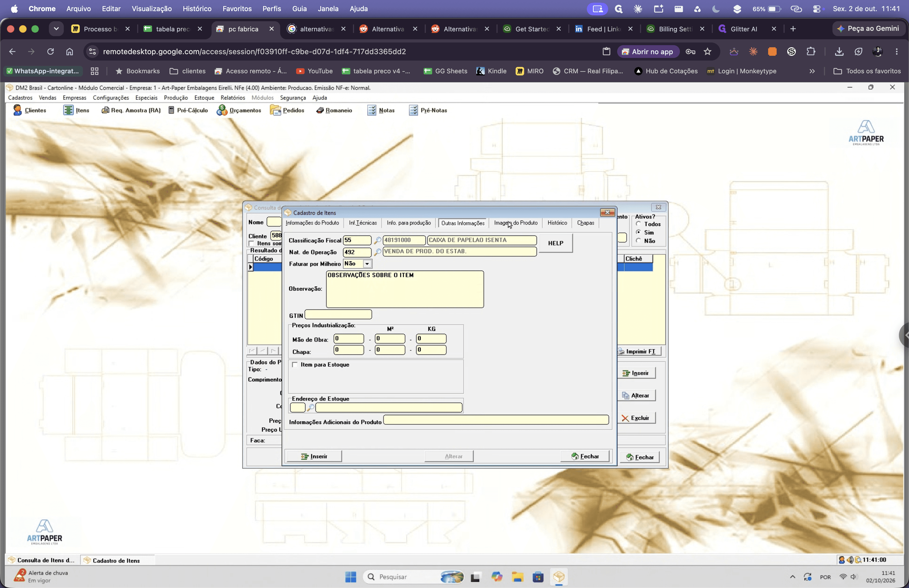Enable Item para Estoque checkbox
909x588 pixels.
click(x=295, y=365)
